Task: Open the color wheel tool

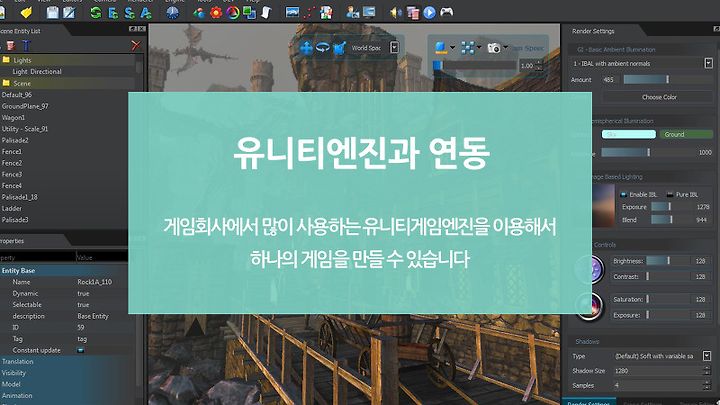Action: [233, 13]
